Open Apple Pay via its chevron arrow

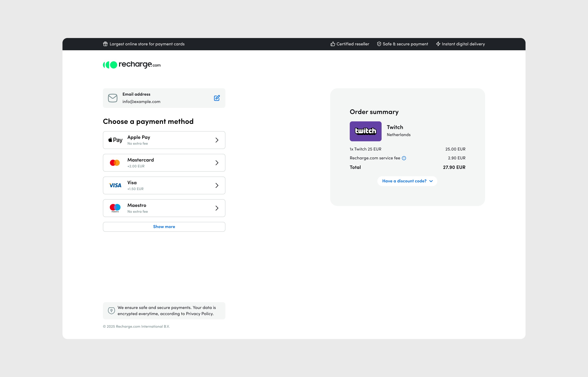pos(217,140)
